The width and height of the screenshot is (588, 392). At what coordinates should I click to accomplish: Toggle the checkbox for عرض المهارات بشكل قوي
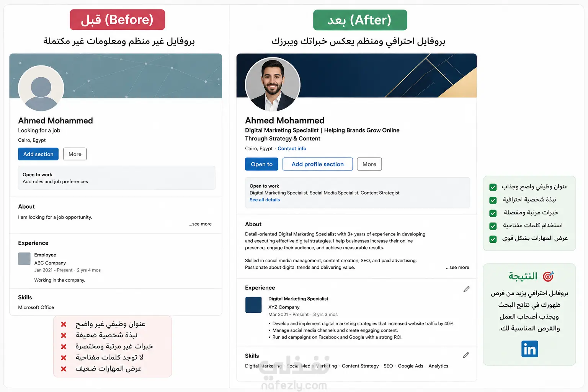(493, 239)
